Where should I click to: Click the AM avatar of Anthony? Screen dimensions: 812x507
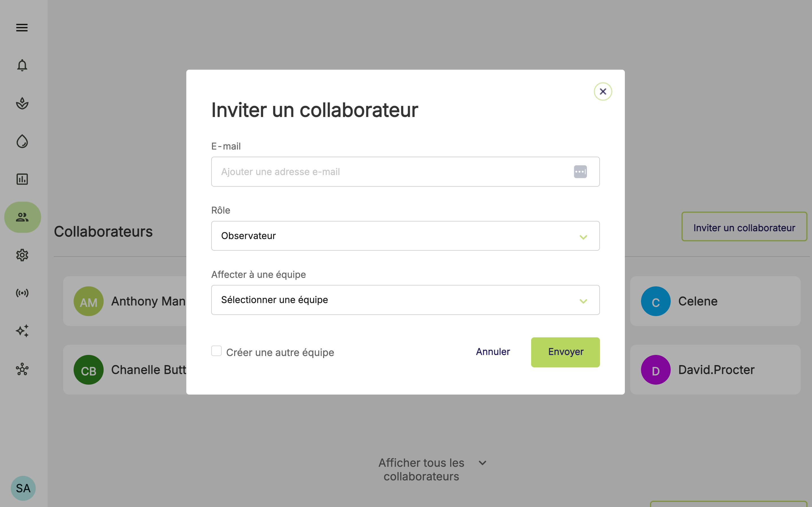[88, 301]
